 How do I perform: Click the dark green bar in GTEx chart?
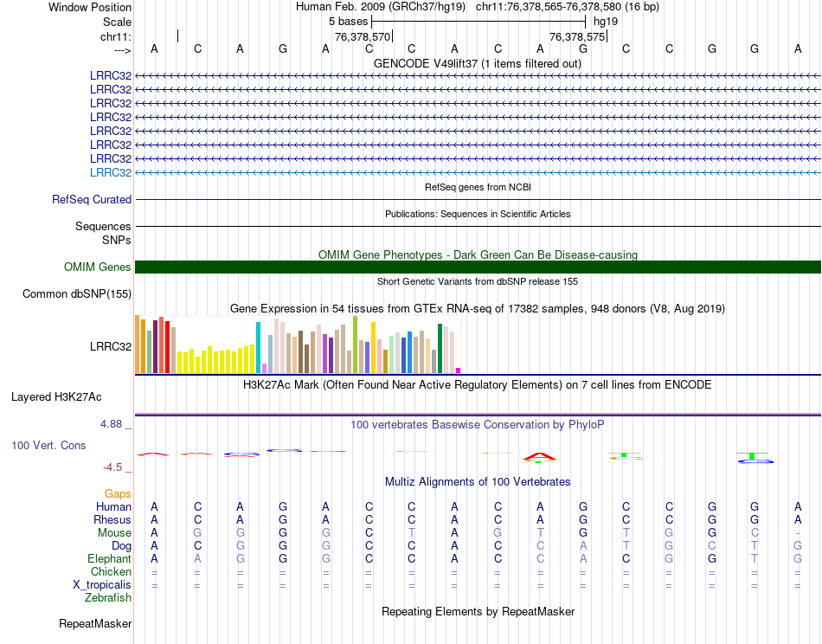pyautogui.click(x=440, y=348)
